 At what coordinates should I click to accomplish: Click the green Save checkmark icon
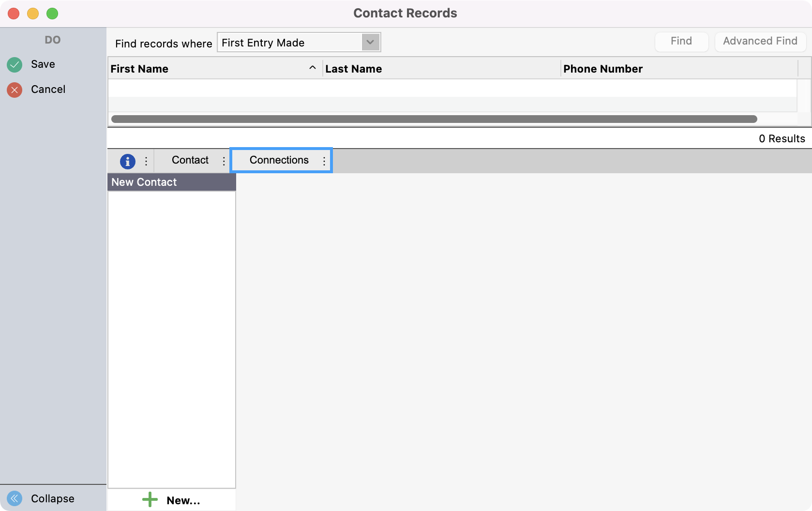click(x=15, y=64)
